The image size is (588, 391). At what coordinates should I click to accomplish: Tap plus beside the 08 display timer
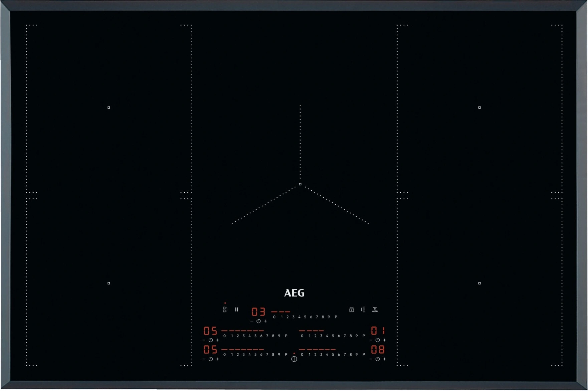pyautogui.click(x=384, y=359)
